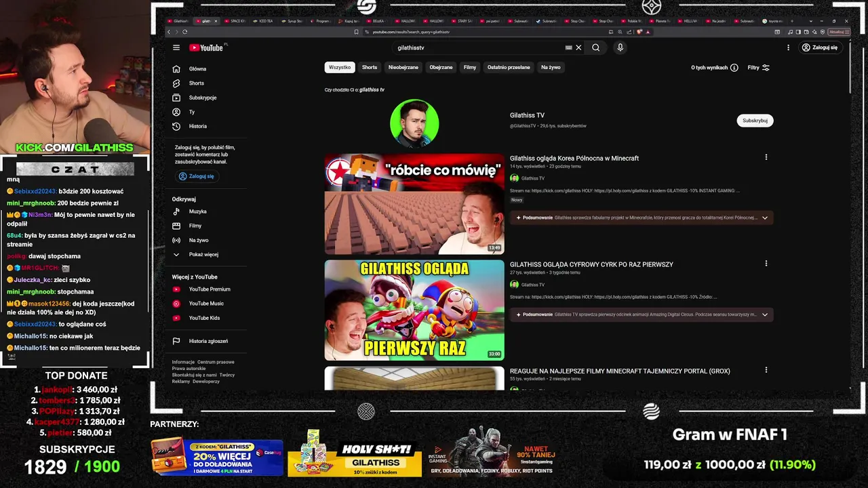Click the Centrum prasowe footer link
This screenshot has width=868, height=488.
pos(216,362)
